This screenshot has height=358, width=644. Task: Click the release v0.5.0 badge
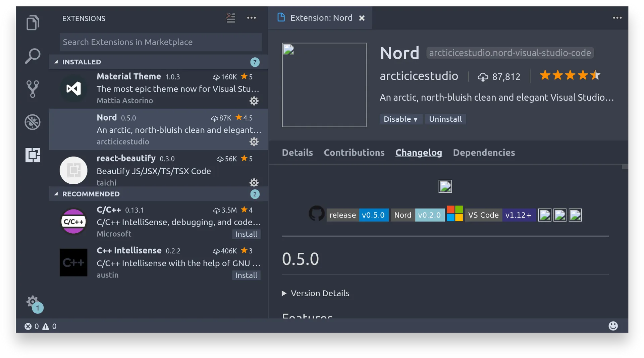(358, 215)
